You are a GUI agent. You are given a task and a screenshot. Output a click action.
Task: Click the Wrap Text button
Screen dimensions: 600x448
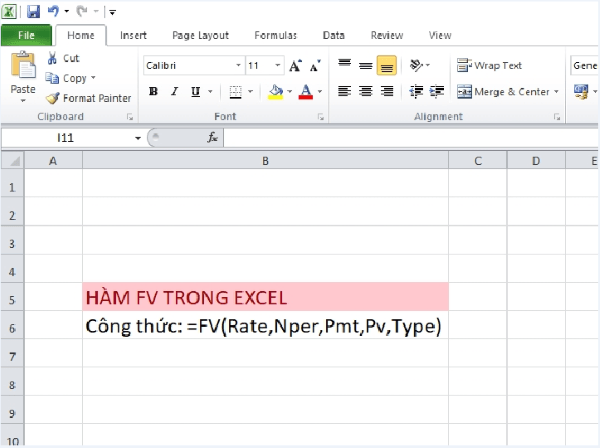point(489,65)
